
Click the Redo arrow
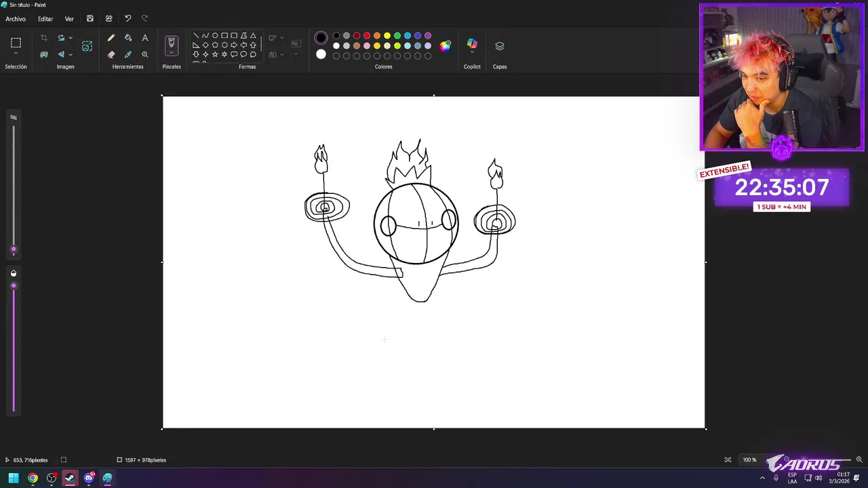pos(144,18)
